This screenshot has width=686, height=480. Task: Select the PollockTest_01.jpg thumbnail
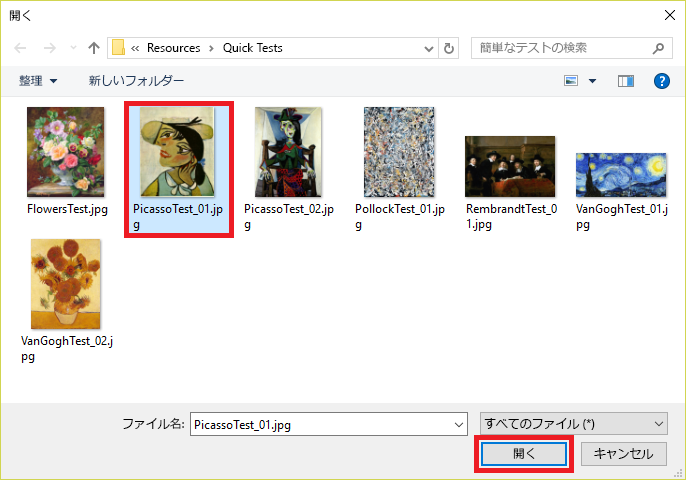399,152
